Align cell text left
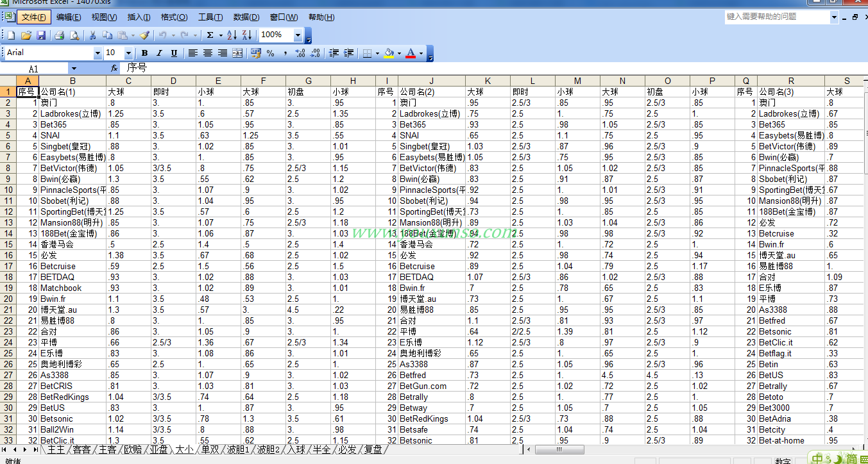Image resolution: width=868 pixels, height=464 pixels. [x=193, y=53]
